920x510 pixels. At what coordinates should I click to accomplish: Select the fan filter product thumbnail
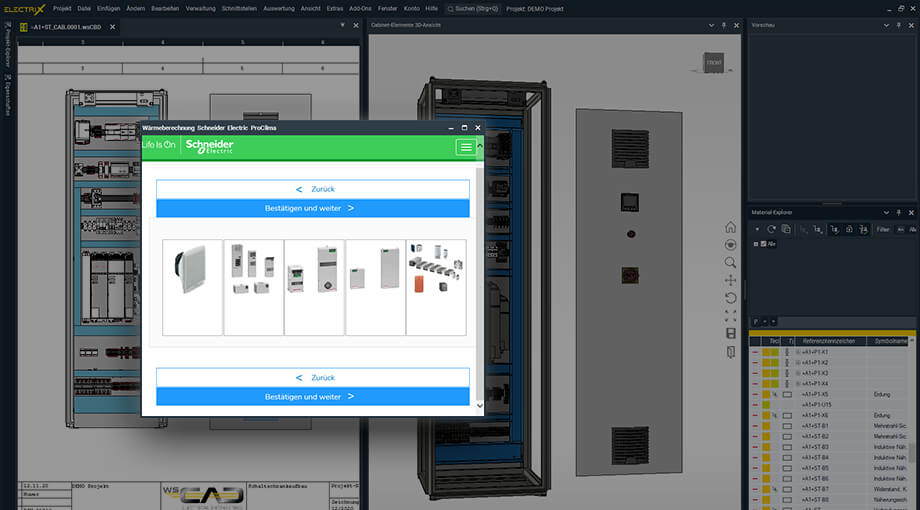(192, 287)
